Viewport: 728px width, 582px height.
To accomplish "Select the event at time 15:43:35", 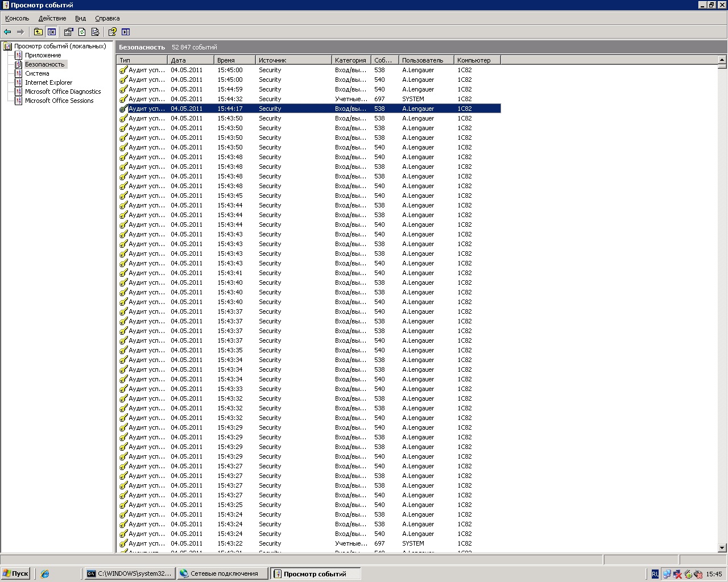I will click(309, 350).
